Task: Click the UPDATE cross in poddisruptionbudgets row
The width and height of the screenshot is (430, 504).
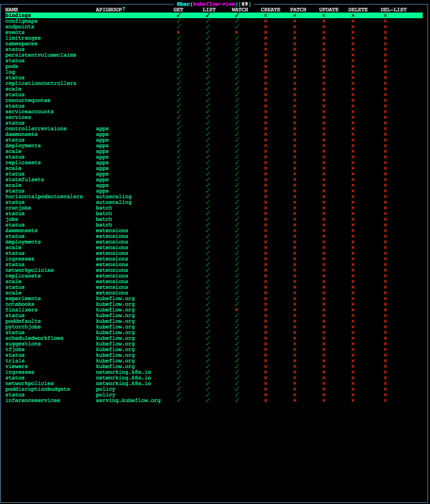Action: pos(324,389)
